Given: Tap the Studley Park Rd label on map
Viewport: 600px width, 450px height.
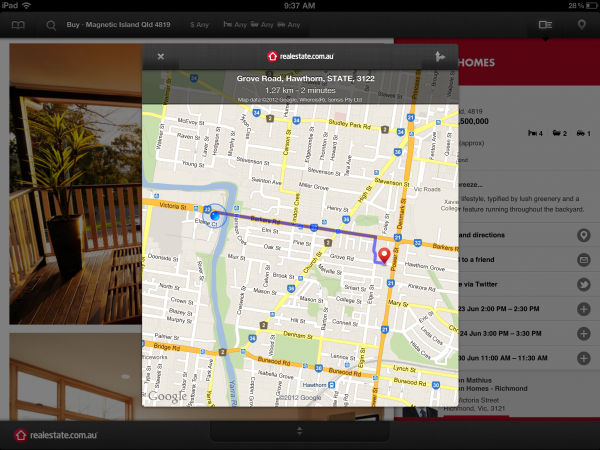Looking at the screenshot, I should pyautogui.click(x=349, y=124).
